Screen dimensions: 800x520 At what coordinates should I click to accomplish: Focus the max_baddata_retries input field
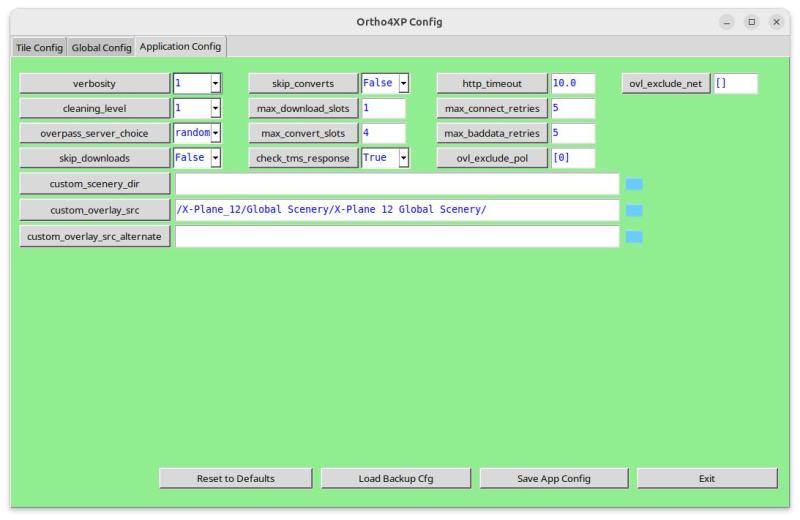tap(573, 133)
